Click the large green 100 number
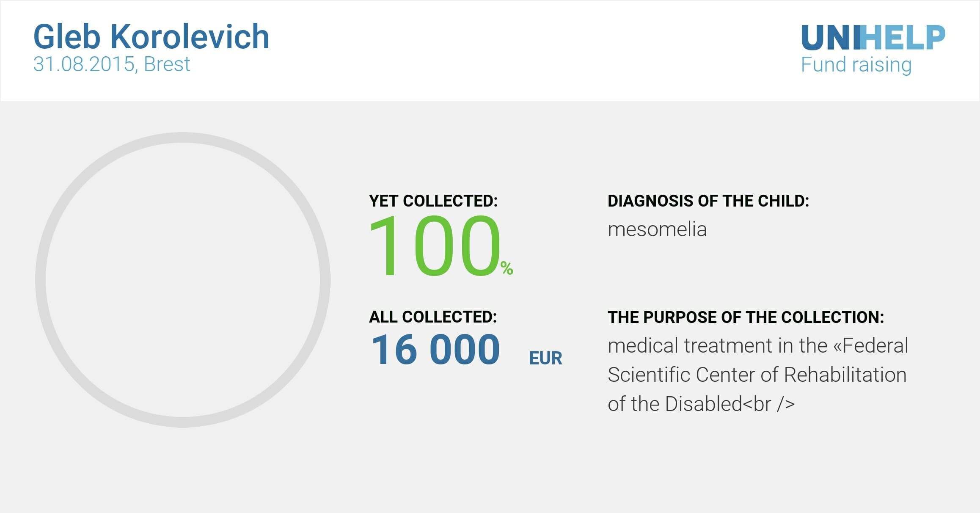Viewport: 980px width, 513px height. click(x=435, y=246)
